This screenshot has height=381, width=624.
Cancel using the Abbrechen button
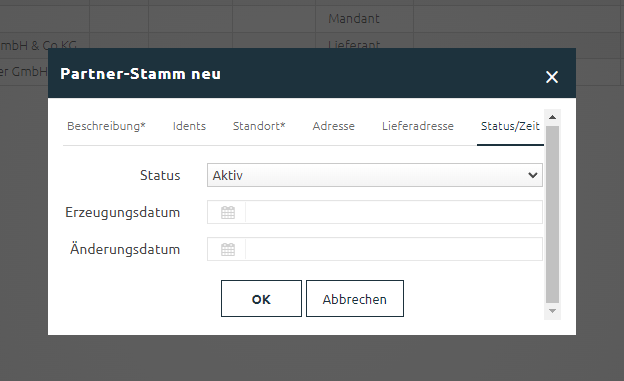click(355, 299)
